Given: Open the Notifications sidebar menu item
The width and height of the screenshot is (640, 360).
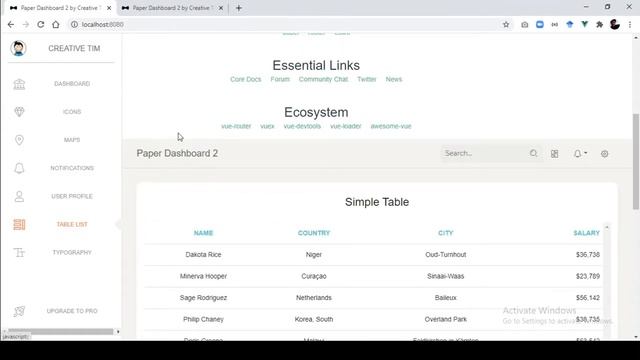Looking at the screenshot, I should (72, 168).
